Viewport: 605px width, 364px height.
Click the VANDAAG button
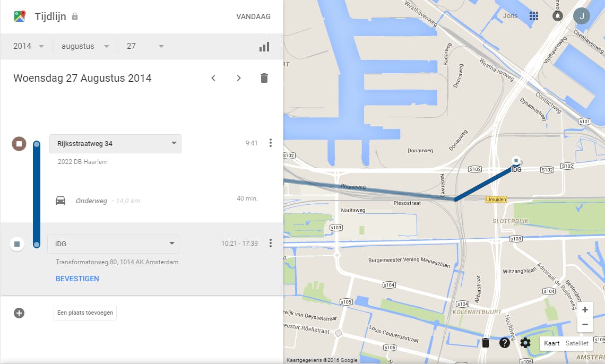click(253, 16)
